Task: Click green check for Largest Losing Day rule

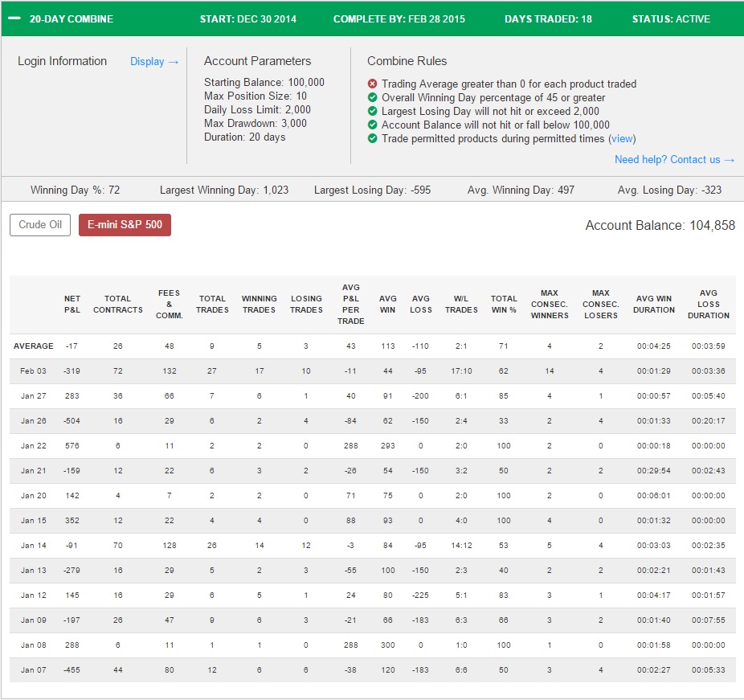Action: (x=373, y=111)
